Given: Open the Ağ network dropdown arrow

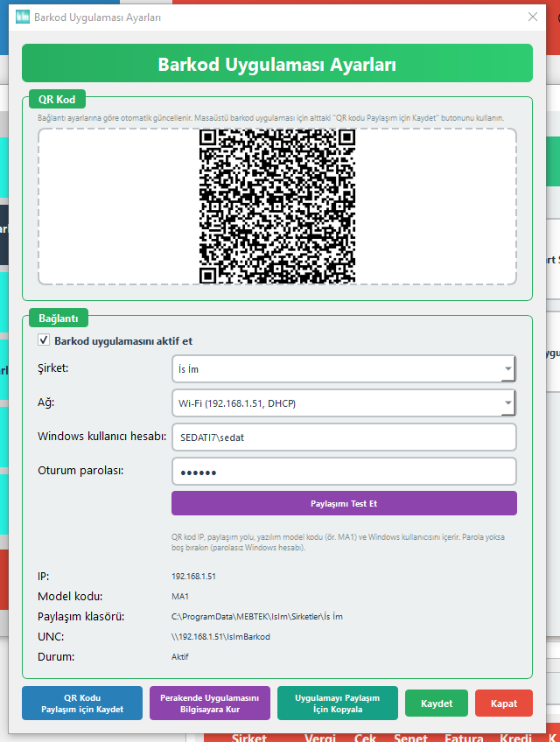Looking at the screenshot, I should coord(507,403).
